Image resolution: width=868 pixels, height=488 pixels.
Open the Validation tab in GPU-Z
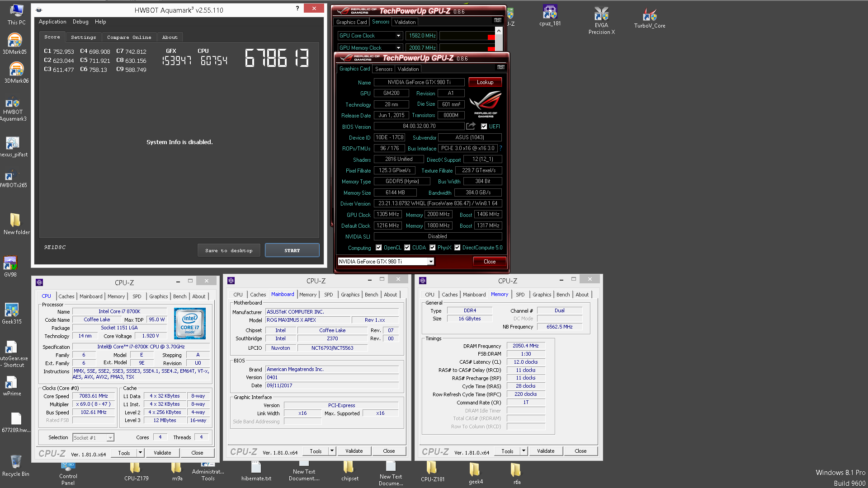(408, 69)
